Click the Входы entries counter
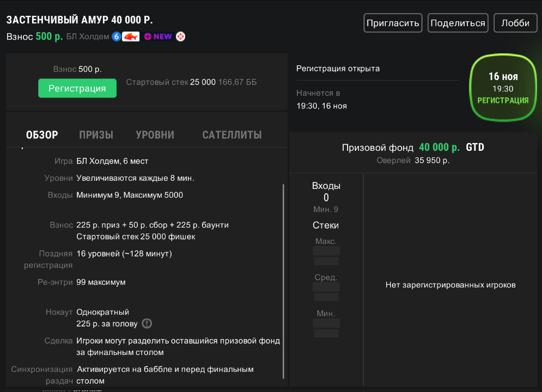The image size is (542, 392). click(x=326, y=192)
